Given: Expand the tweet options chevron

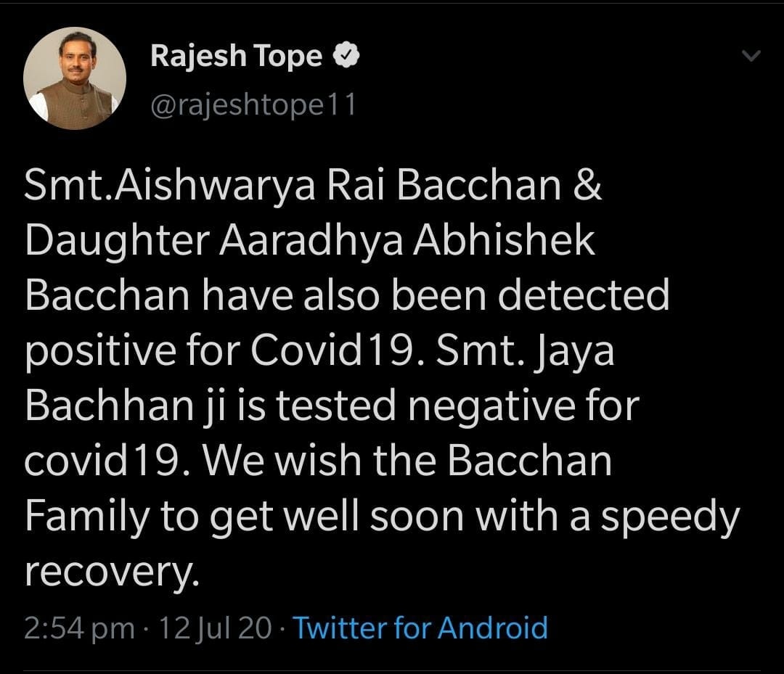Looking at the screenshot, I should click(x=752, y=56).
